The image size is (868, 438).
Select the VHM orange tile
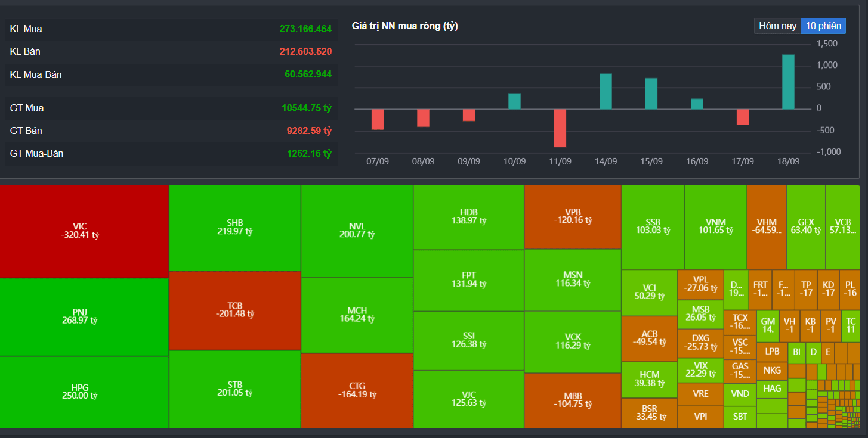(767, 227)
